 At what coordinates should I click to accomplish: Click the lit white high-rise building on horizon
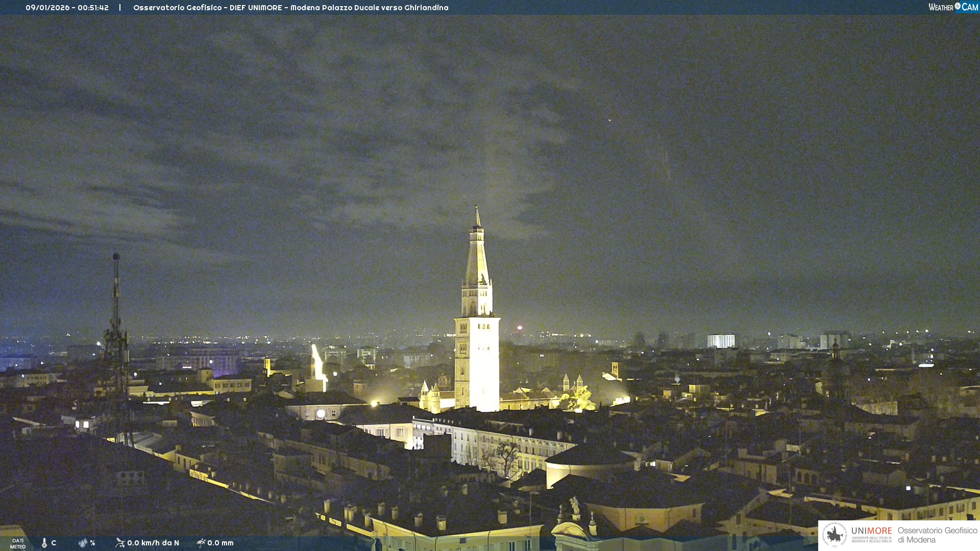click(x=721, y=341)
